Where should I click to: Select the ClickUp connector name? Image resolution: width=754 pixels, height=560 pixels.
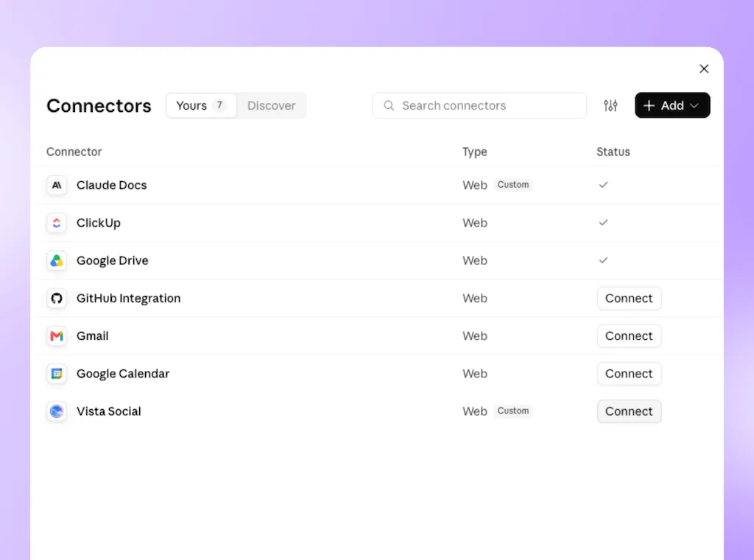(99, 223)
